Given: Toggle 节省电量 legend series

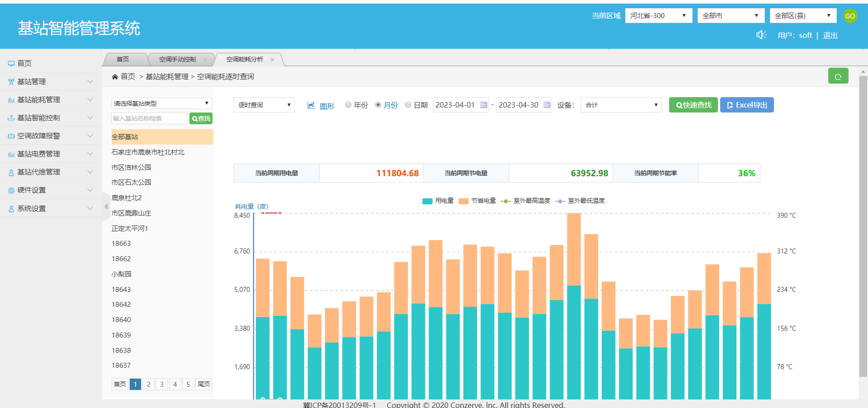Looking at the screenshot, I should point(477,201).
